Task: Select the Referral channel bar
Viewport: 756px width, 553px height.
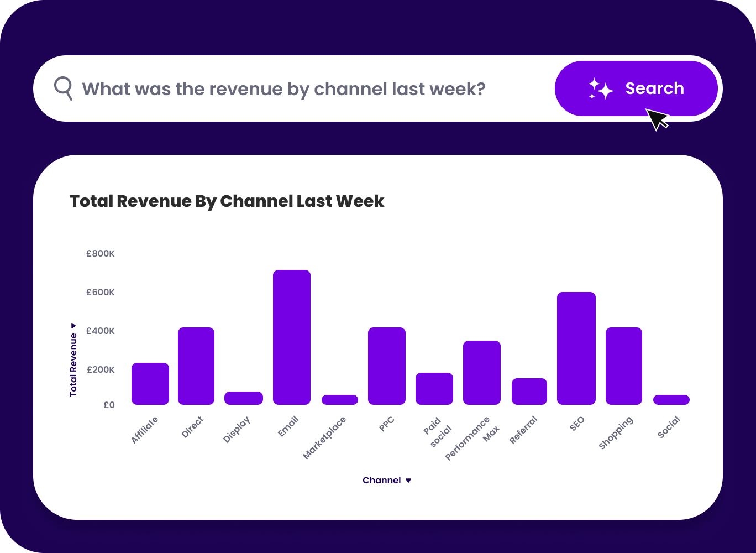Action: 529,392
